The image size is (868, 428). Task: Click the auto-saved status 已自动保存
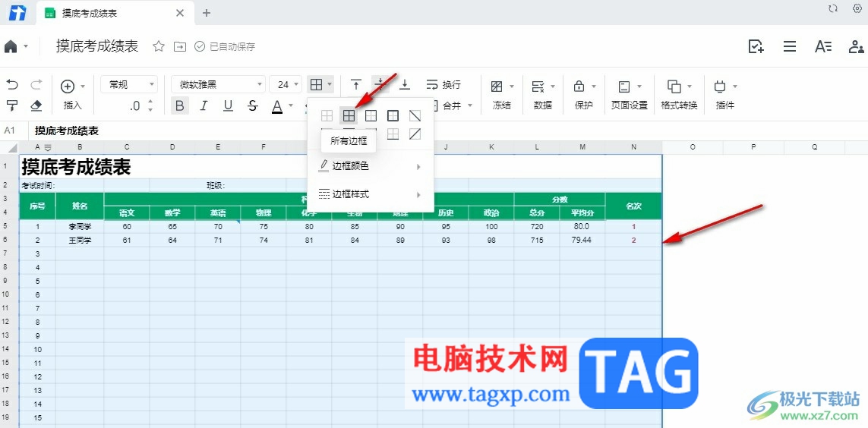(226, 47)
